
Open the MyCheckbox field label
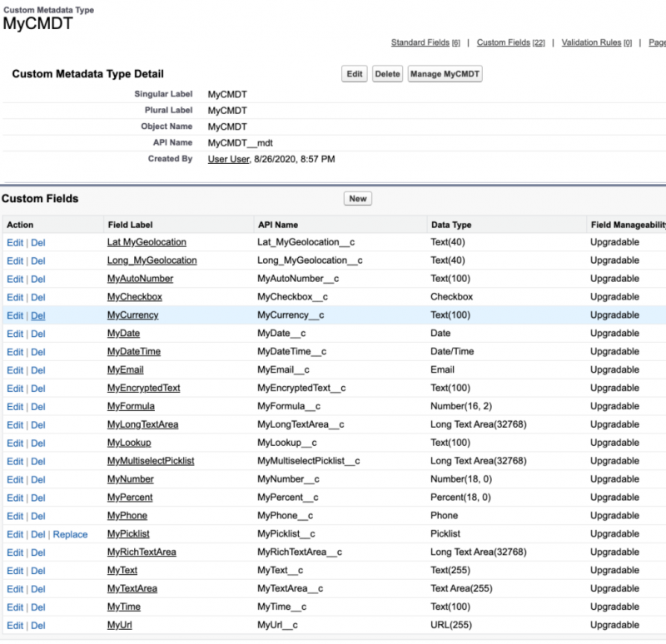click(135, 297)
